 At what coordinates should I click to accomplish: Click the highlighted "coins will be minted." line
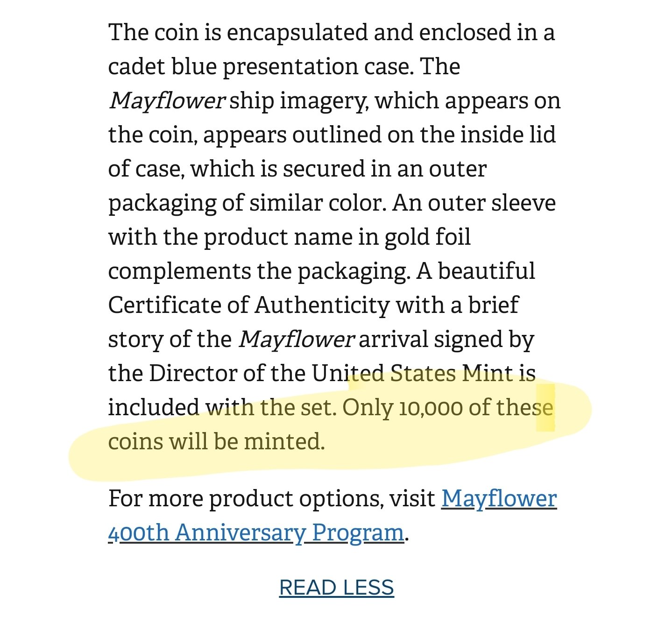pyautogui.click(x=216, y=442)
